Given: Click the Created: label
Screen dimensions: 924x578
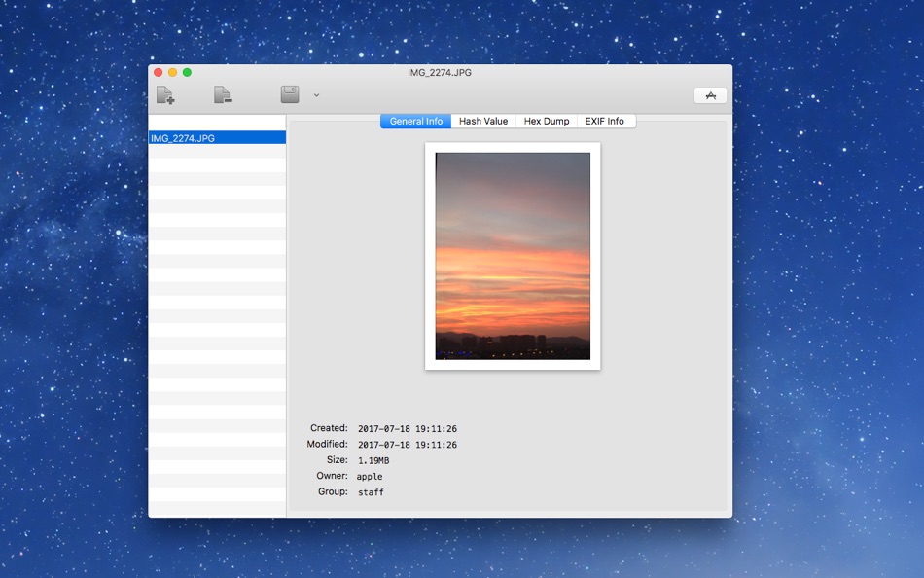Looking at the screenshot, I should (x=329, y=428).
